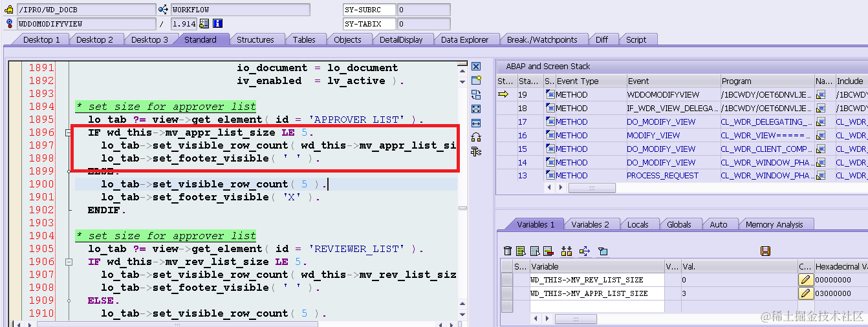Click navigate icon in stack level 19 row
The height and width of the screenshot is (327, 868).
[x=821, y=95]
